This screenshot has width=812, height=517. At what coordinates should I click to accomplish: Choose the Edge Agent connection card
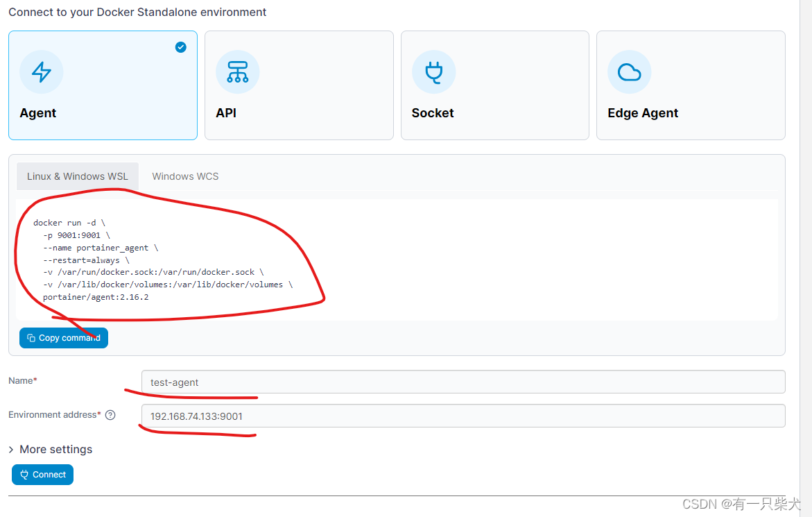[x=691, y=85]
